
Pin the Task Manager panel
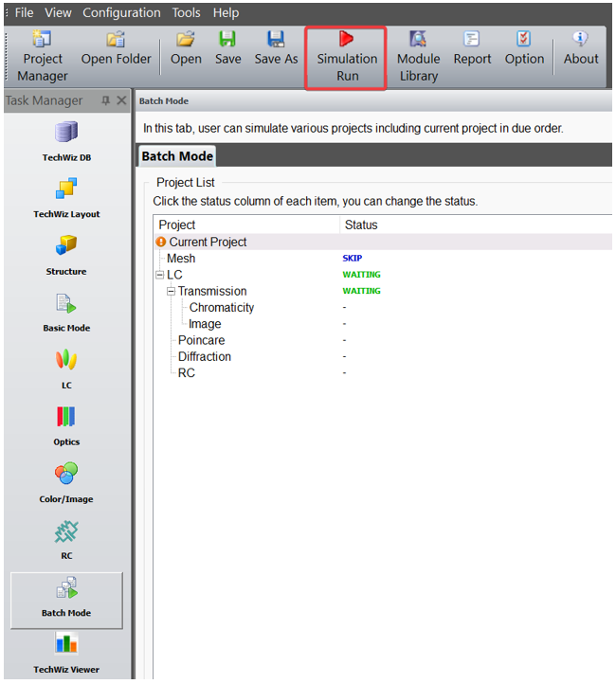pyautogui.click(x=105, y=100)
